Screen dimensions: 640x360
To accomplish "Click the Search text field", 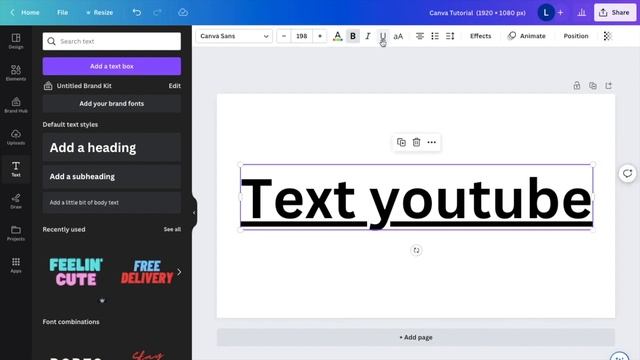I will [112, 41].
